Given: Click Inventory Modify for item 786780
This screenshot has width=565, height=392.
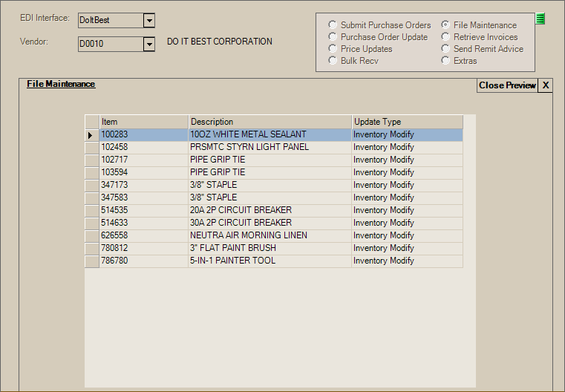Looking at the screenshot, I should [x=408, y=261].
